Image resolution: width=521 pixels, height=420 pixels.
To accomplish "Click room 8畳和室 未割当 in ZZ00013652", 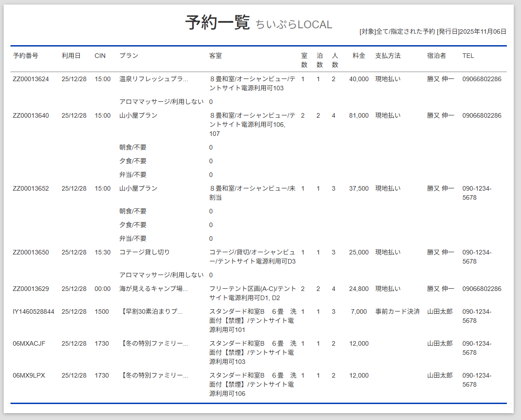I will point(253,193).
